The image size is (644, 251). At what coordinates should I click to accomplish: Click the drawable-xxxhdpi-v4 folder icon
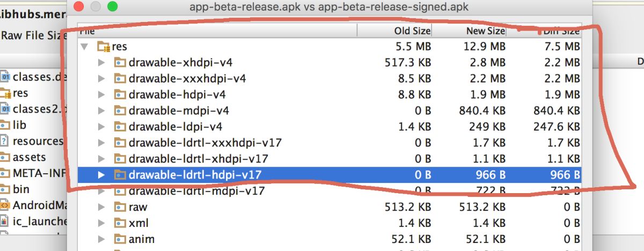click(120, 79)
